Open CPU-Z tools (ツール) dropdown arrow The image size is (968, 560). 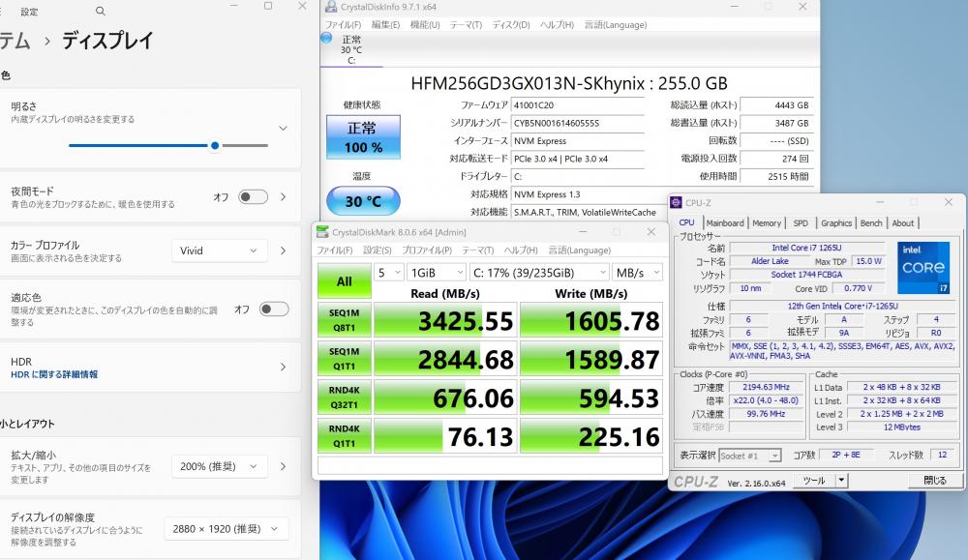841,481
